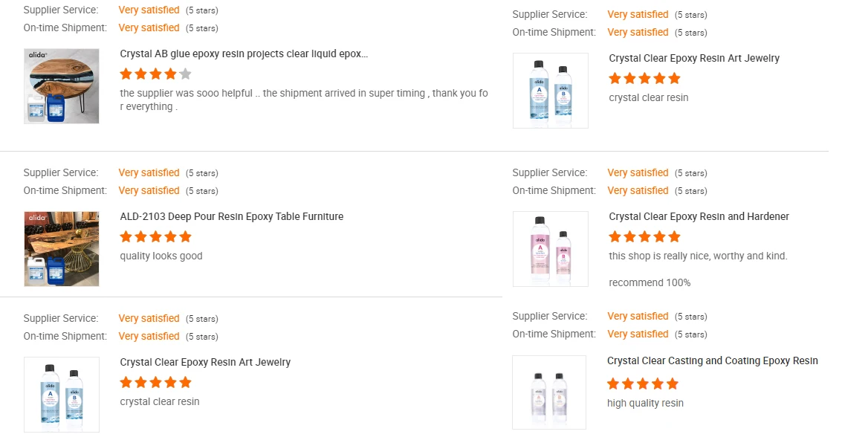Viewport: 868px width, 440px height.
Task: Select first star of Casting and Coating rating
Action: (x=614, y=384)
